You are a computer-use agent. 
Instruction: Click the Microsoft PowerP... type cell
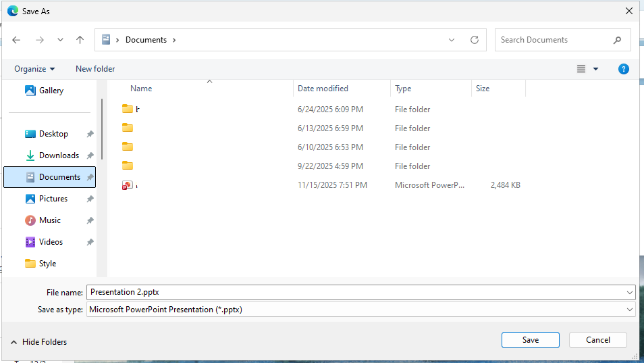pyautogui.click(x=429, y=185)
